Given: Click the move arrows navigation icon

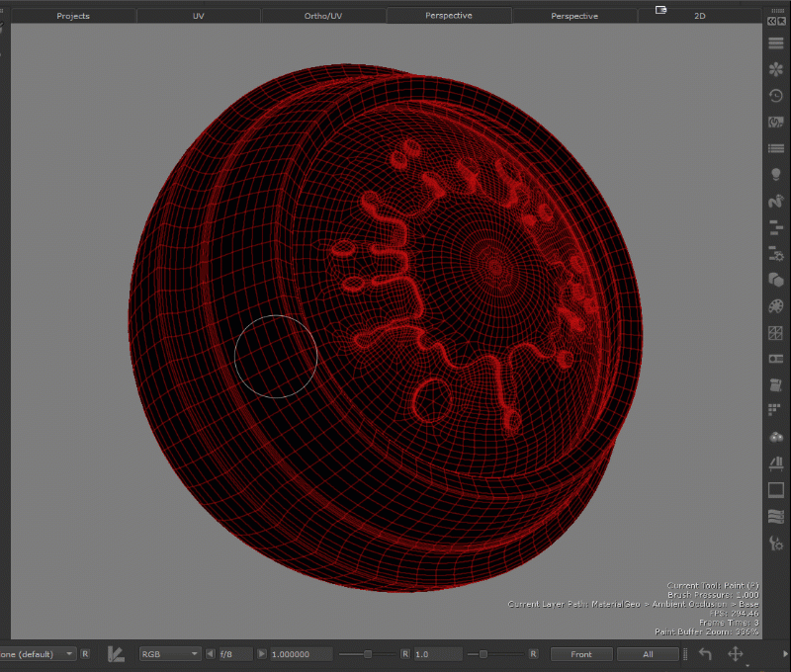Looking at the screenshot, I should coord(736,654).
